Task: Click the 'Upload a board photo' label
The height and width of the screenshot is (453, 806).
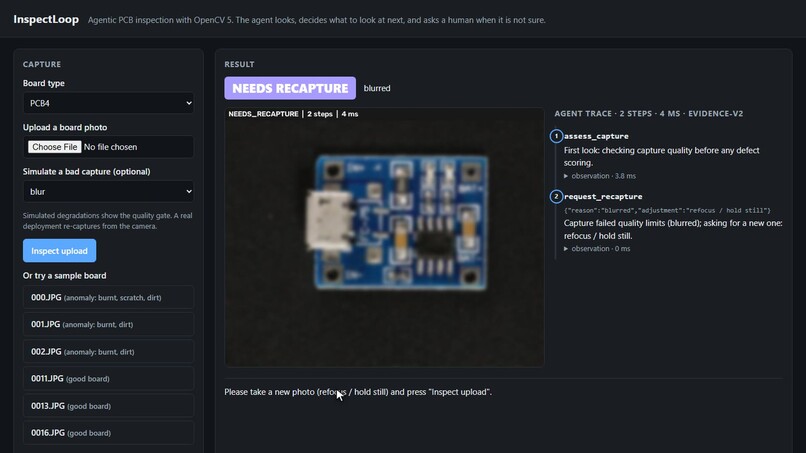Action: coord(65,128)
